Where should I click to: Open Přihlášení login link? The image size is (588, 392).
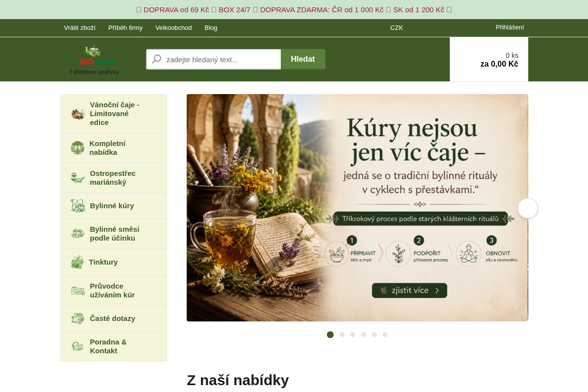[x=510, y=27]
